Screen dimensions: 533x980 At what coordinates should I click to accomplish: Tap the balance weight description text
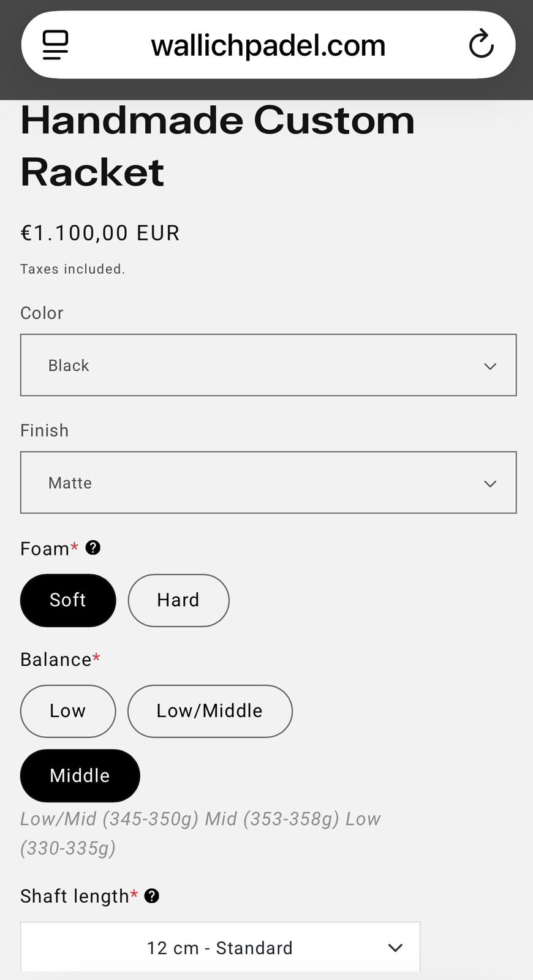tap(200, 833)
